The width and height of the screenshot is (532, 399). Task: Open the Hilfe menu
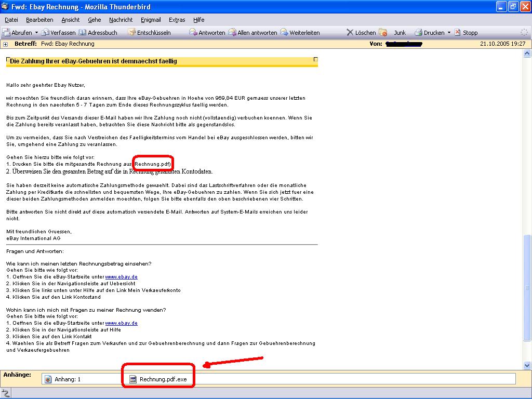coord(198,20)
